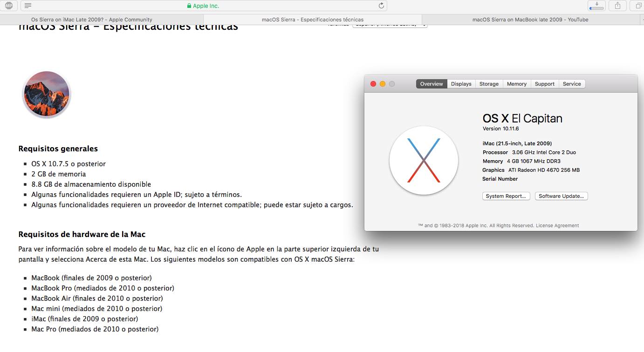Screen dimensions: 644x352
Task: Click the Version 10.11.6 text
Action: pyautogui.click(x=501, y=129)
